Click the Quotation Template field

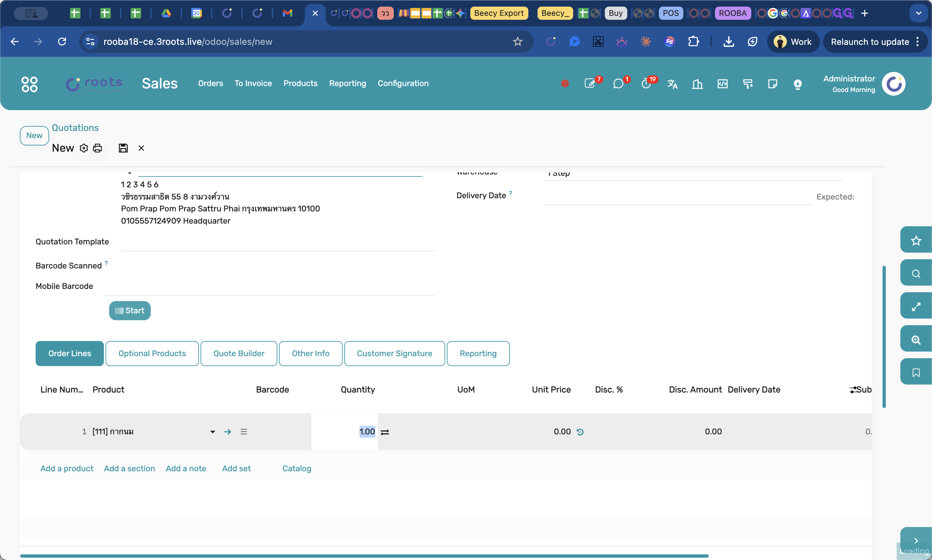pyautogui.click(x=278, y=242)
